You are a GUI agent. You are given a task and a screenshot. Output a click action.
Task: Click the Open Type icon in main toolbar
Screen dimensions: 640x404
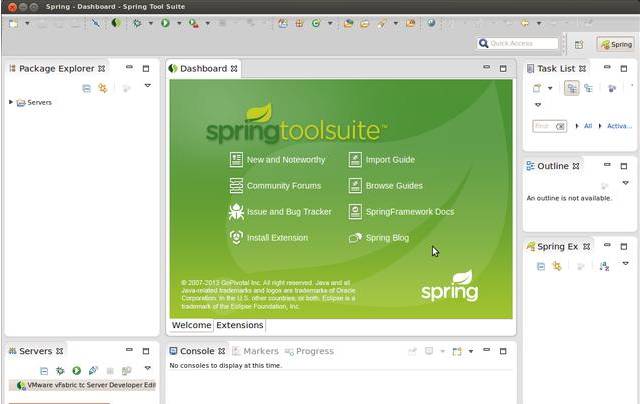(x=348, y=23)
